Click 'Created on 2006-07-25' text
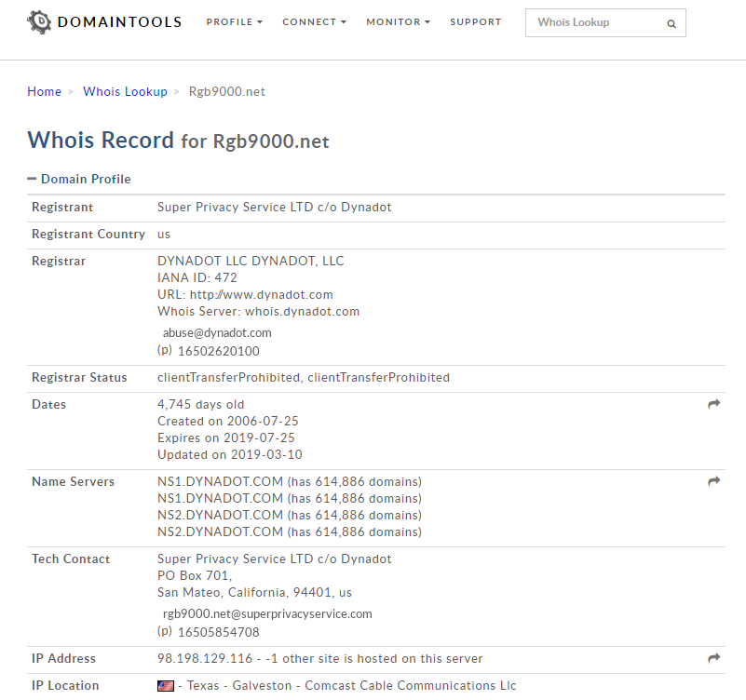 228,422
